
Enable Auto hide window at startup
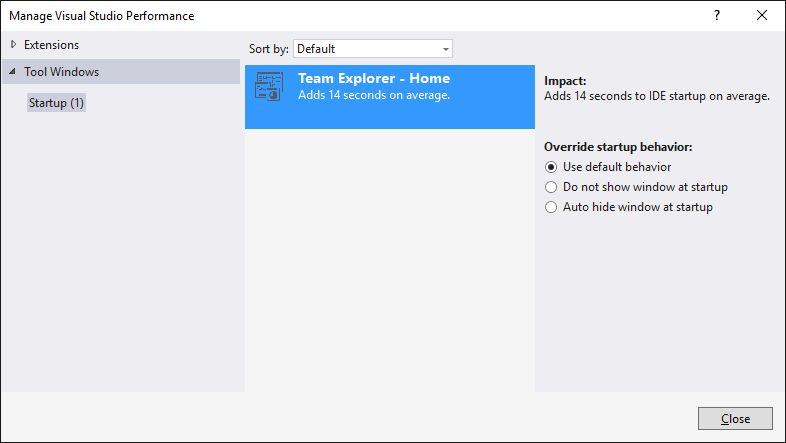(550, 207)
